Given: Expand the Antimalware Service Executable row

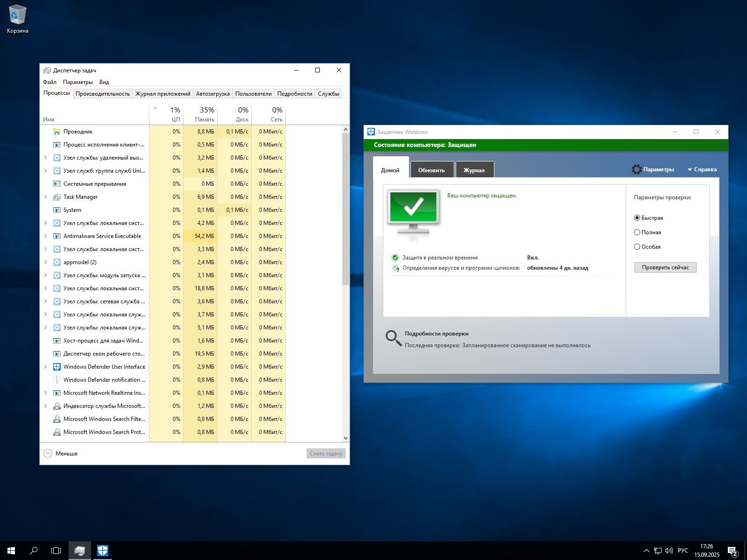Looking at the screenshot, I should point(45,236).
